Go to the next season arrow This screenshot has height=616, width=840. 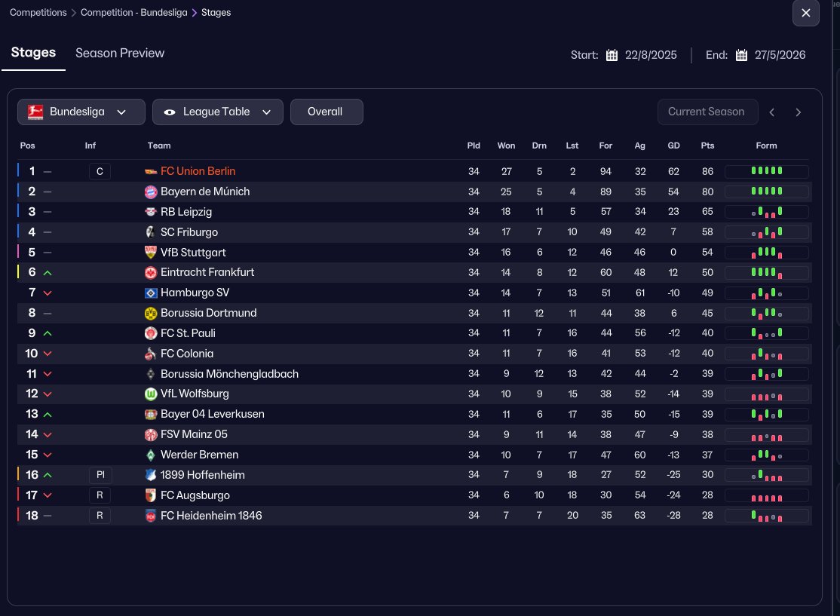pos(799,112)
